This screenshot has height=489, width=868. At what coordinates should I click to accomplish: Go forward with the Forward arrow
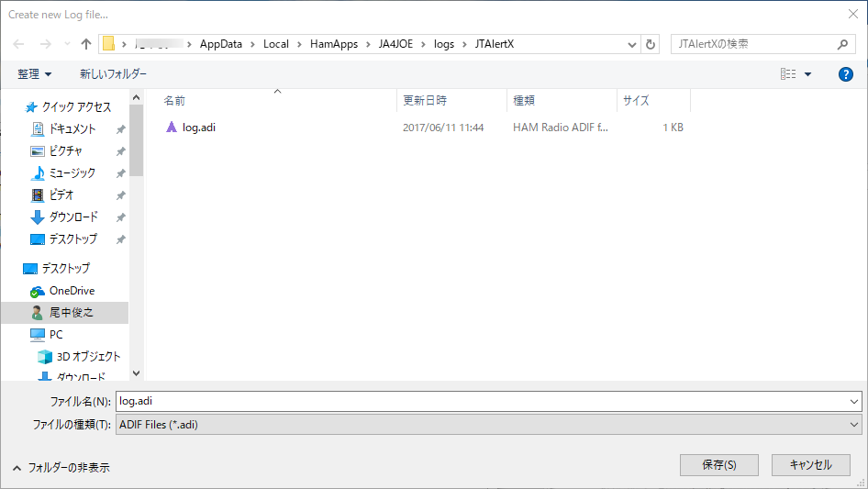pos(45,44)
